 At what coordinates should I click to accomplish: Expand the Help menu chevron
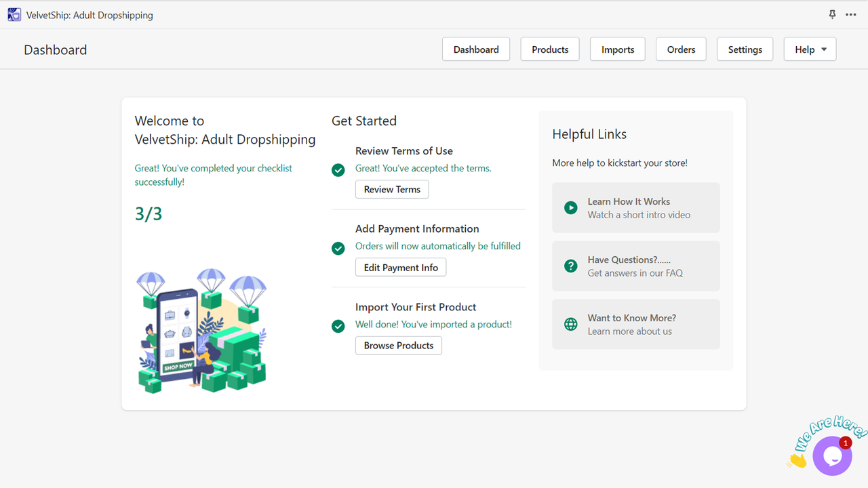coord(821,49)
